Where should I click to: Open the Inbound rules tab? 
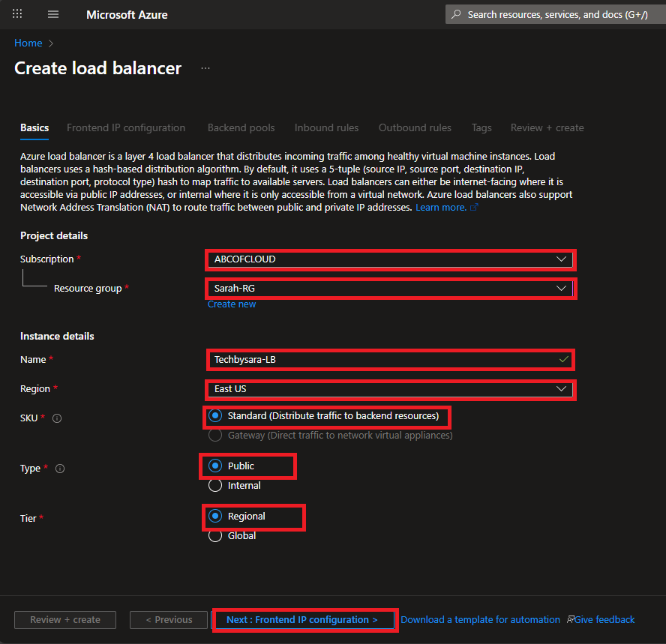click(x=326, y=127)
